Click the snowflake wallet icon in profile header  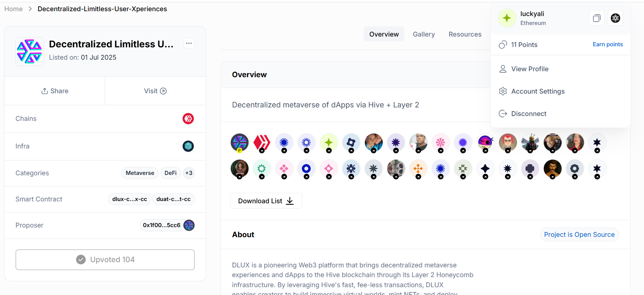[615, 18]
